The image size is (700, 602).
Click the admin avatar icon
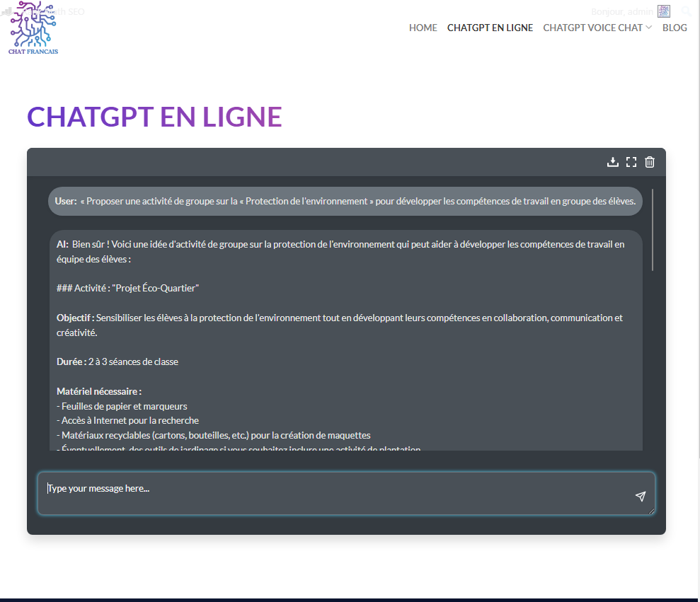click(664, 11)
